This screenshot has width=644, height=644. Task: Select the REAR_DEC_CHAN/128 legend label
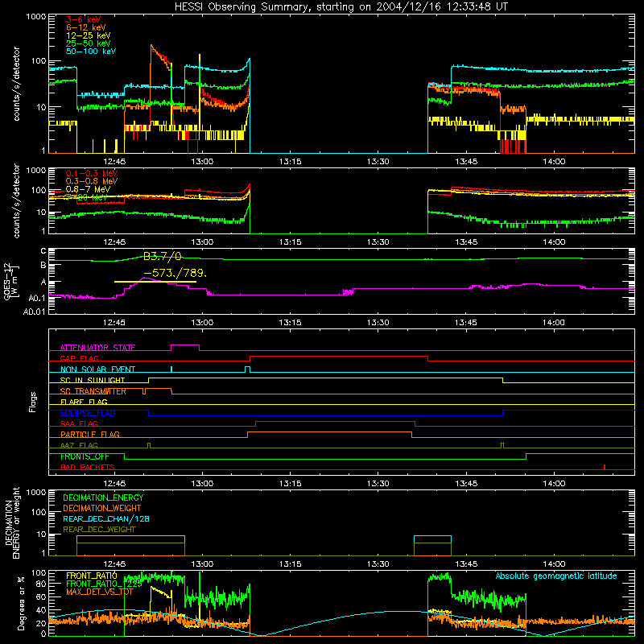[106, 518]
